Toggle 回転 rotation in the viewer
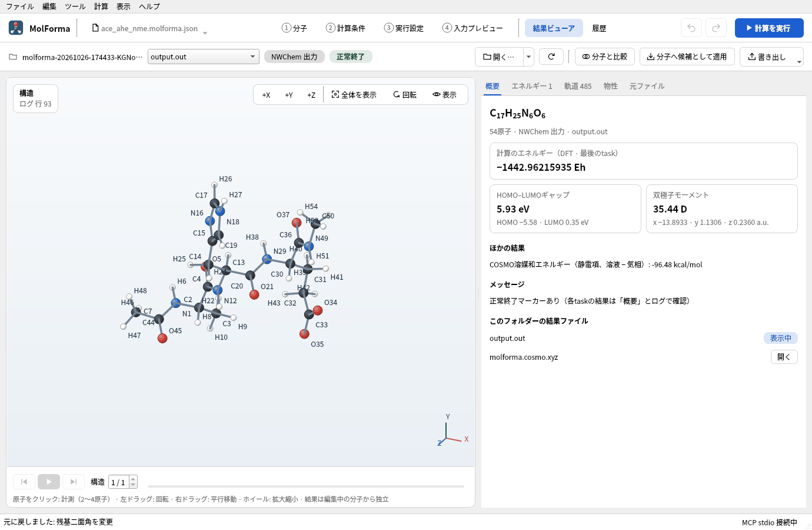Viewport: 812px width, 530px height. (x=405, y=95)
